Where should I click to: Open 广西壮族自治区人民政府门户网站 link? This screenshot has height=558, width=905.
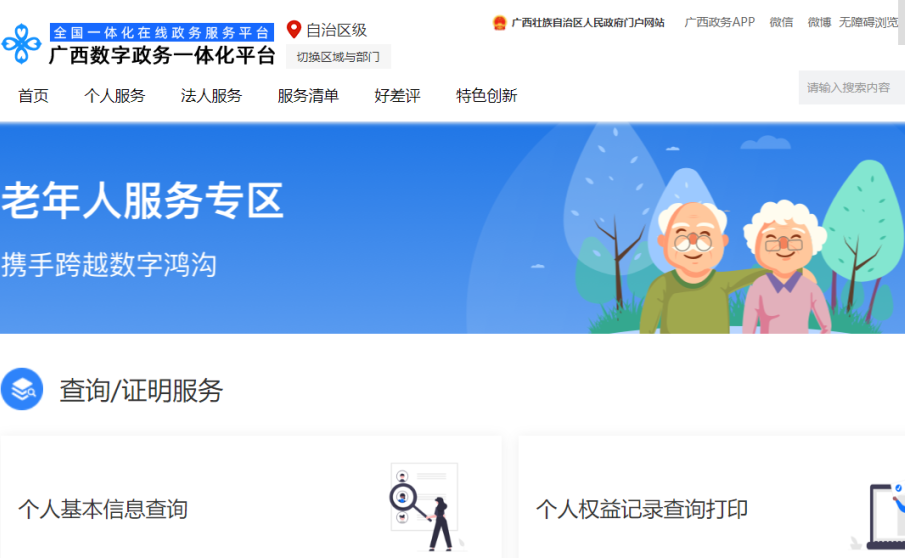pyautogui.click(x=588, y=23)
